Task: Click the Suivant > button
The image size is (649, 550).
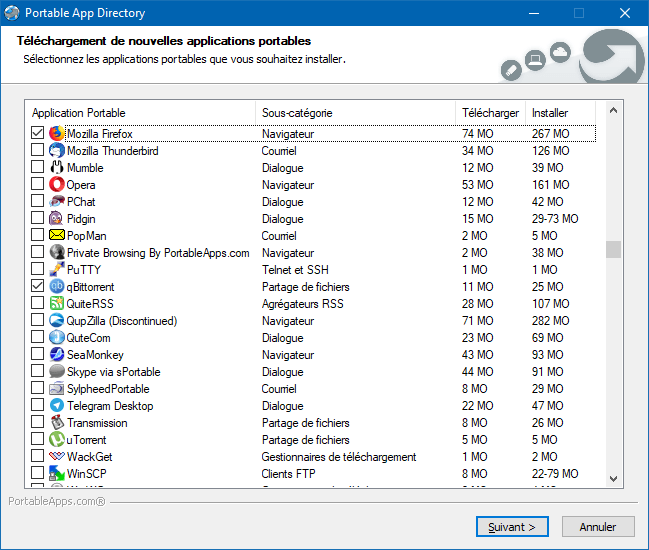Action: 512,526
